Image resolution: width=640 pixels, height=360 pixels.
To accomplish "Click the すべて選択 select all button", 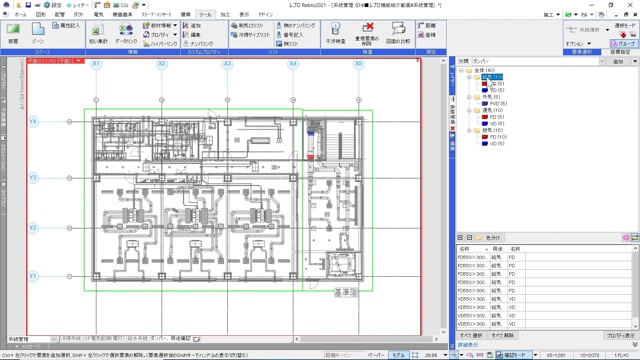I will [471, 336].
